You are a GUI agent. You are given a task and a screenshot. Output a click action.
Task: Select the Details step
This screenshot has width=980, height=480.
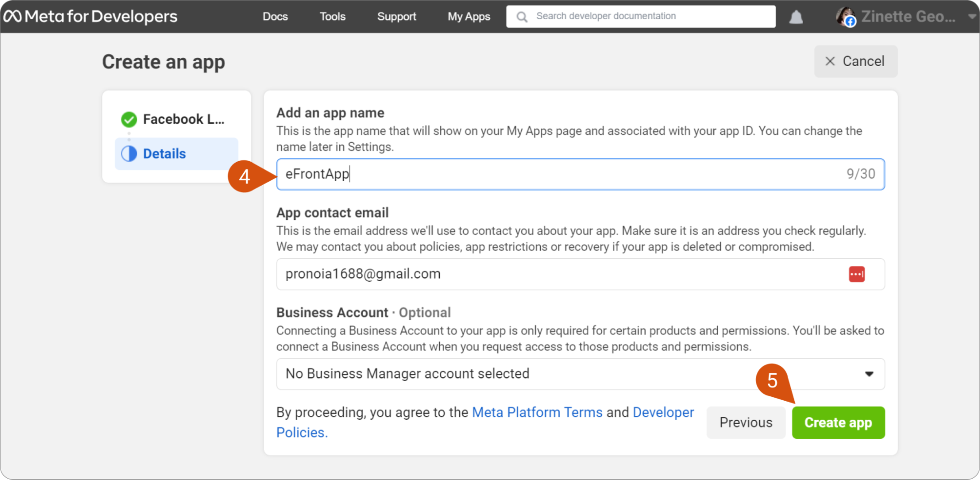point(176,154)
